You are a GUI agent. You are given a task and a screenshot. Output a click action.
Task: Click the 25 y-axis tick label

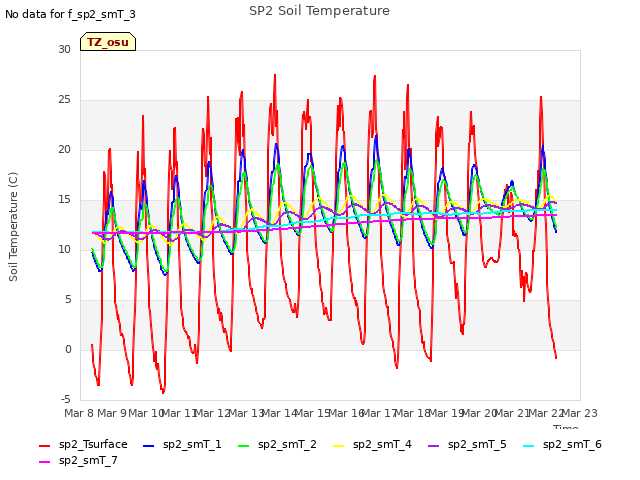click(x=64, y=100)
